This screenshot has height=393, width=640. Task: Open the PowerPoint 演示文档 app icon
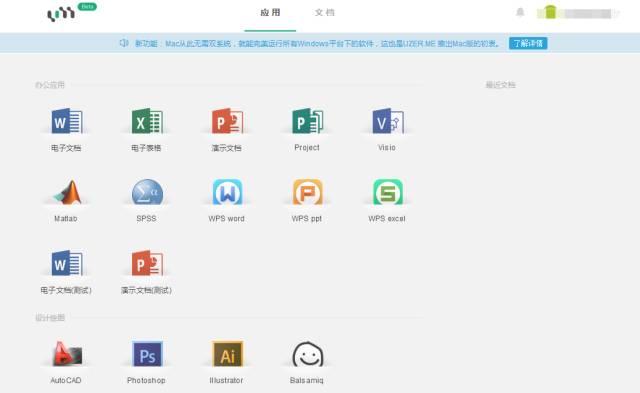coord(227,121)
